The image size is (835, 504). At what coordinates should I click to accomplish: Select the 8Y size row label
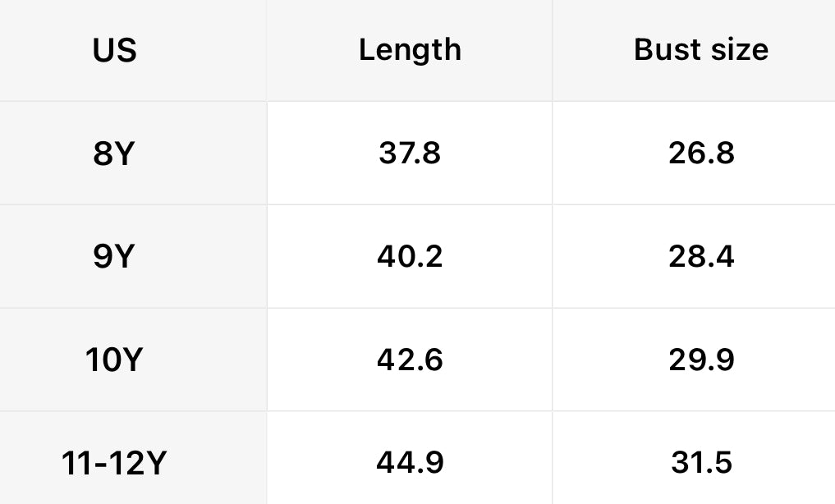click(114, 153)
